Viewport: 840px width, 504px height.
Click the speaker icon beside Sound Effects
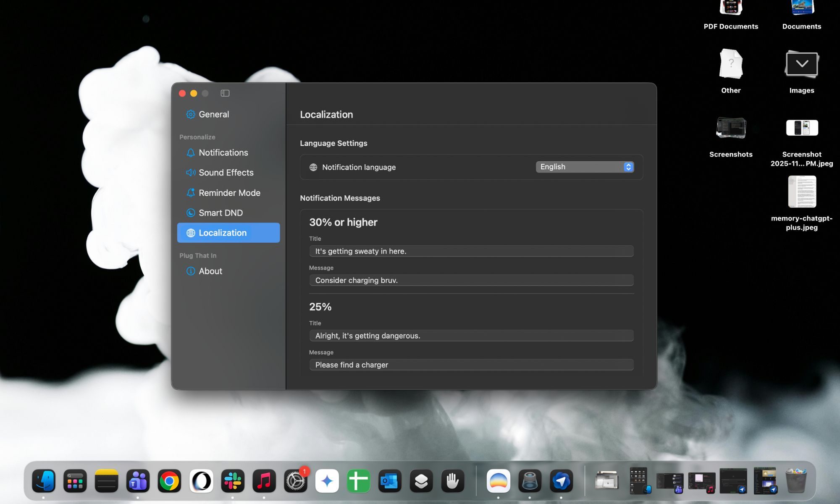[x=191, y=173]
